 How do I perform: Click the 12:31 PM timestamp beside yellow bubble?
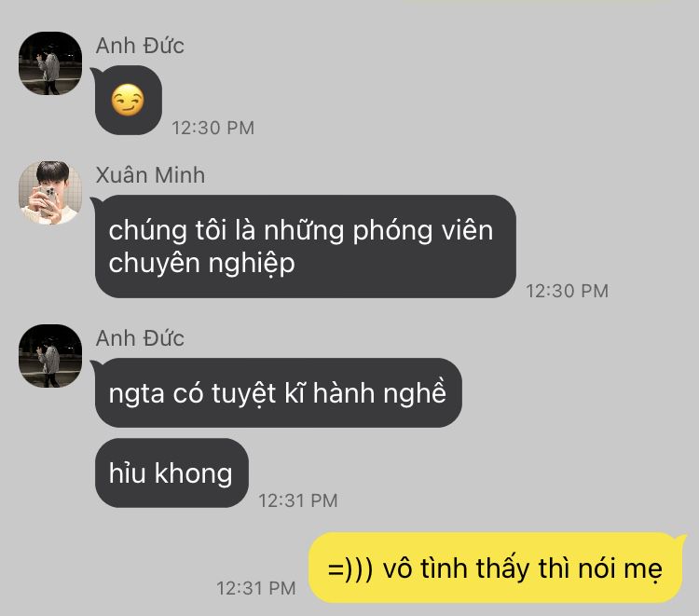(256, 588)
